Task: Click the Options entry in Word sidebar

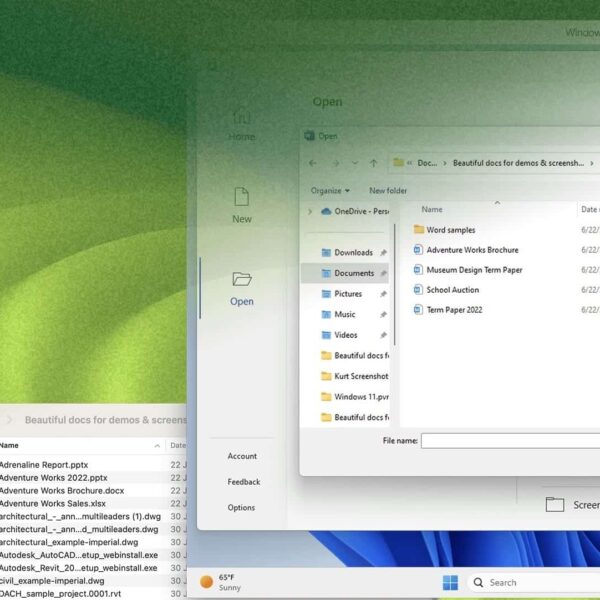Action: [x=241, y=508]
